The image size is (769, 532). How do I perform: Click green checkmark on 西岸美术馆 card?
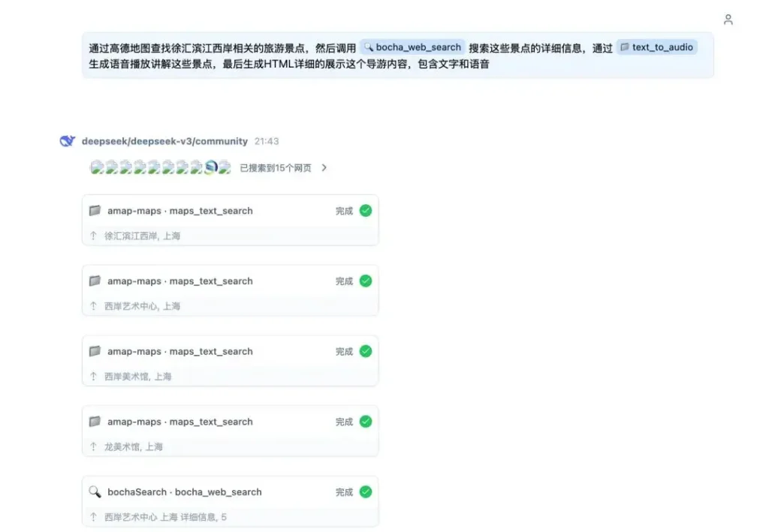(366, 351)
